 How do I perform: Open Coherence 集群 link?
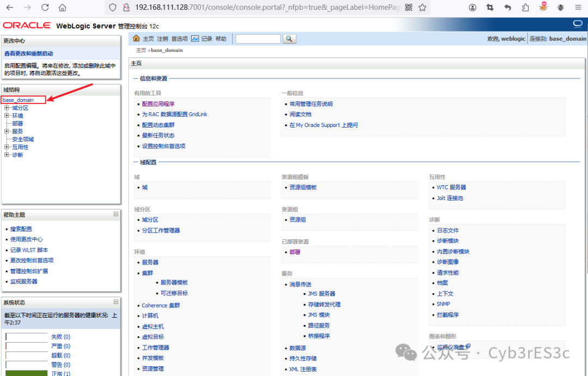click(x=161, y=306)
